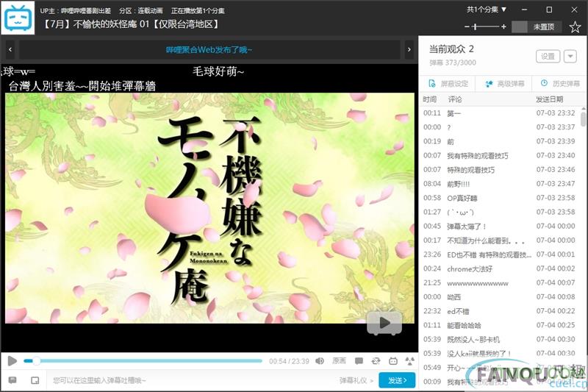588x392 pixels.
Task: Select comment row 没人kai就是我的了!
Action: [x=501, y=353]
